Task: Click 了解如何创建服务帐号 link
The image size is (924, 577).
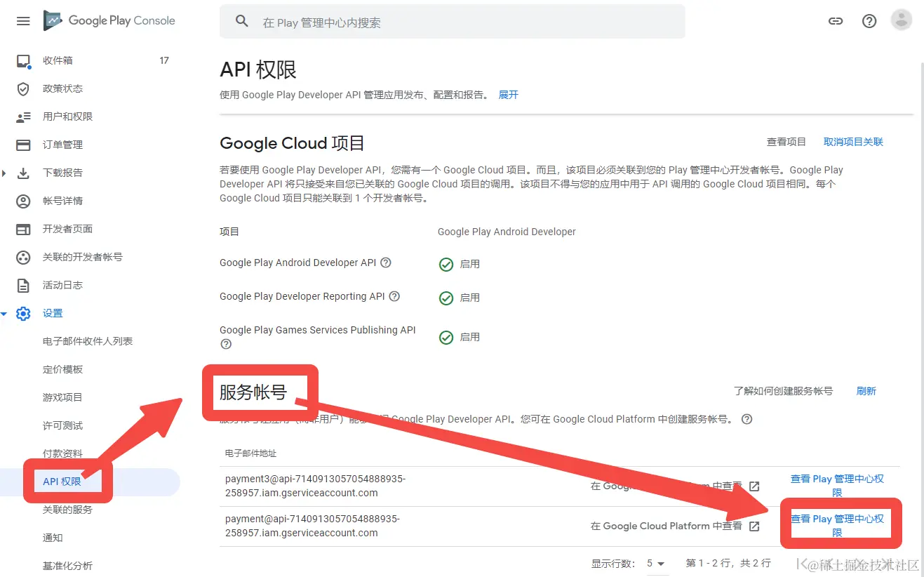Action: (783, 391)
